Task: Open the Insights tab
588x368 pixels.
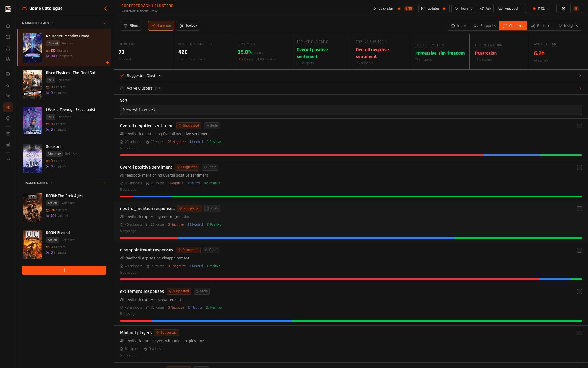Action: pyautogui.click(x=568, y=26)
